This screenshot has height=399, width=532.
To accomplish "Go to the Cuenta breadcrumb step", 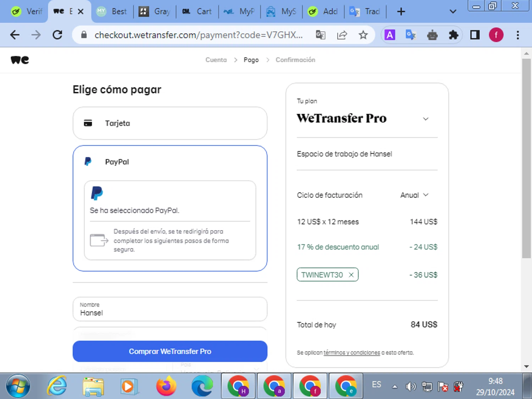I will pyautogui.click(x=216, y=60).
